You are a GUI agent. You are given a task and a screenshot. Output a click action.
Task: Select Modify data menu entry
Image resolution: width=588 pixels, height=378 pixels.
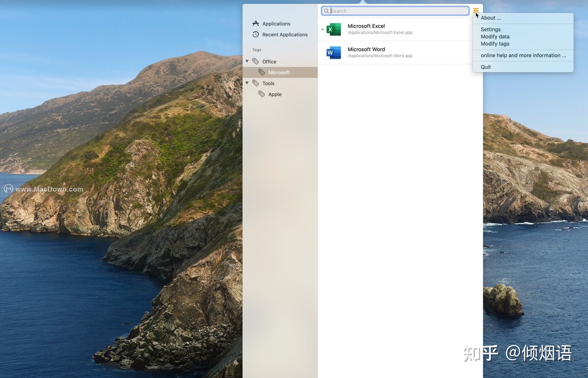pos(495,36)
